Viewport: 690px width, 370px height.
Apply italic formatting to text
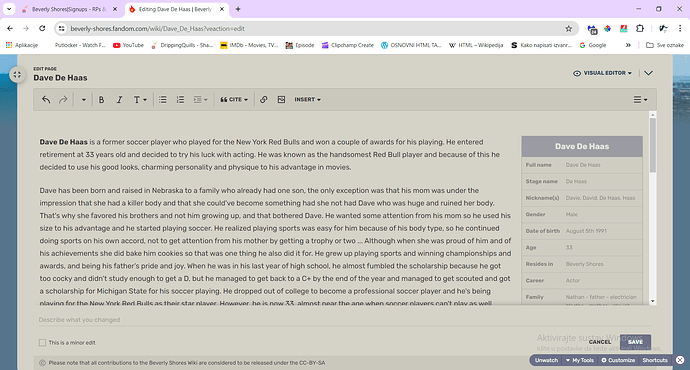point(119,99)
